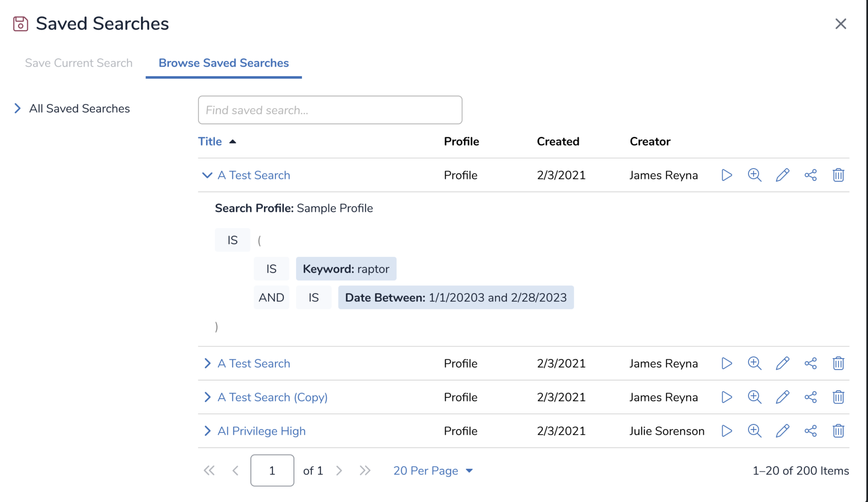
Task: Delete the A Test Search (Copy) row
Action: point(838,397)
